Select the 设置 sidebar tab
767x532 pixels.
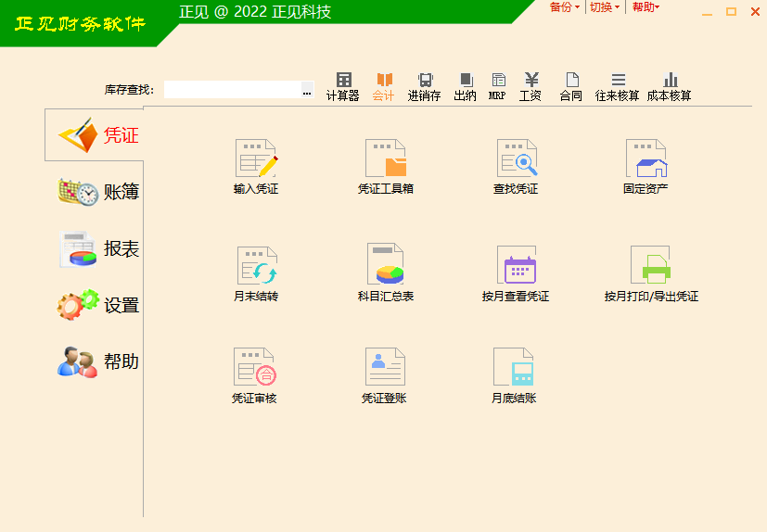tap(97, 305)
